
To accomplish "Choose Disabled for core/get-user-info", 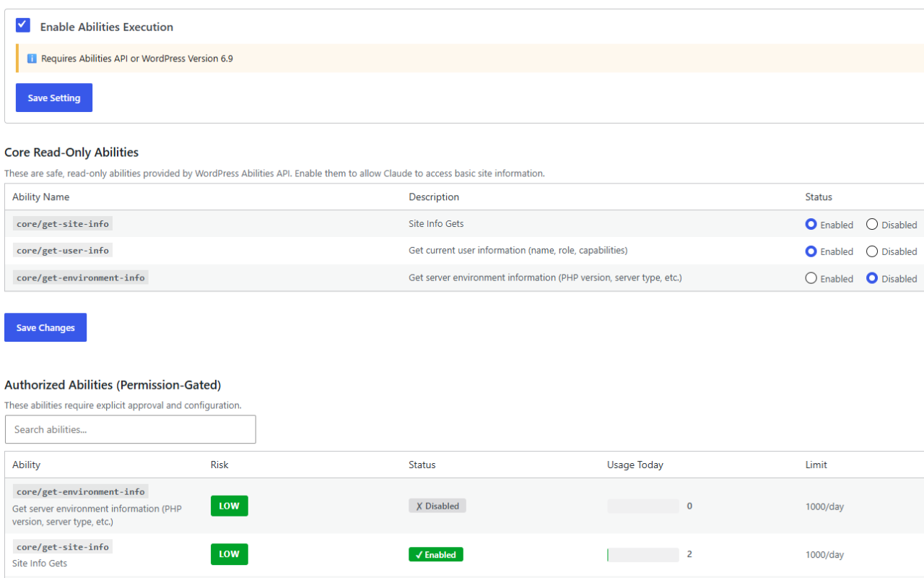I will click(x=872, y=251).
